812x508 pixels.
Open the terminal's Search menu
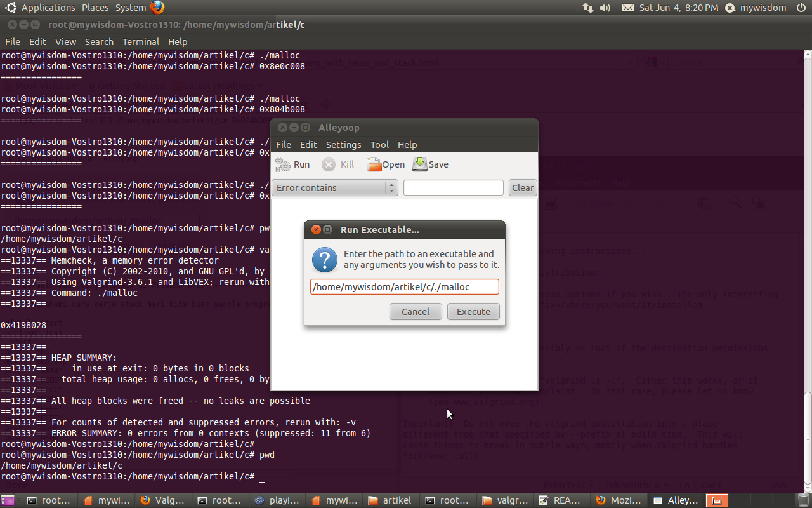tap(99, 42)
